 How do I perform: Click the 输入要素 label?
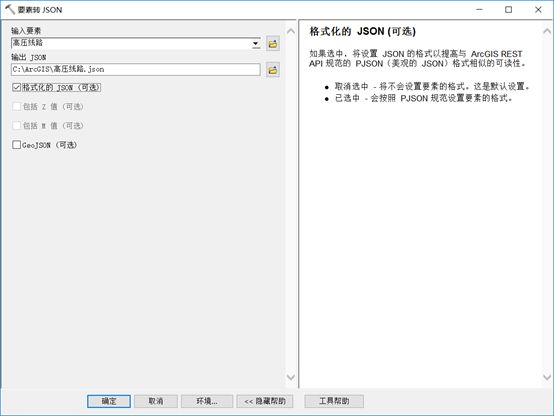(26, 31)
